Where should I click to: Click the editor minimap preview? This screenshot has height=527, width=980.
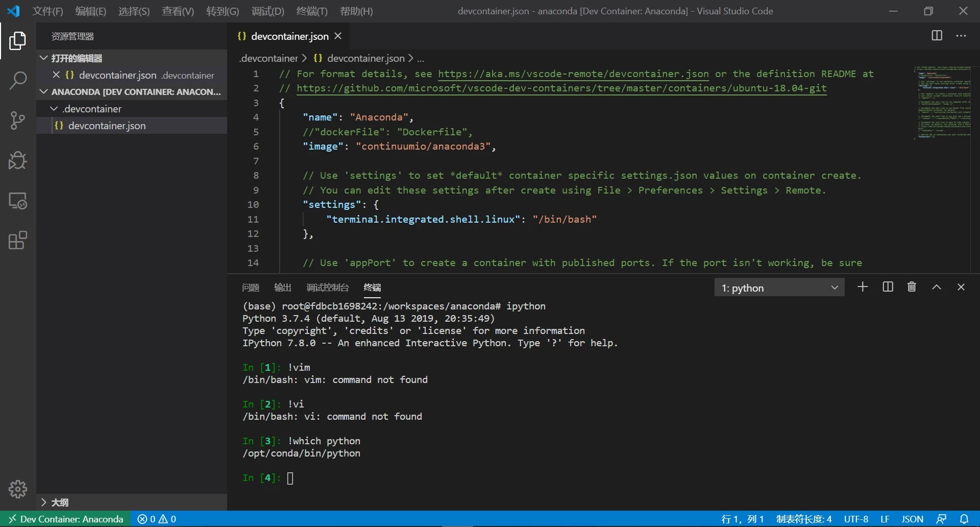[942, 102]
